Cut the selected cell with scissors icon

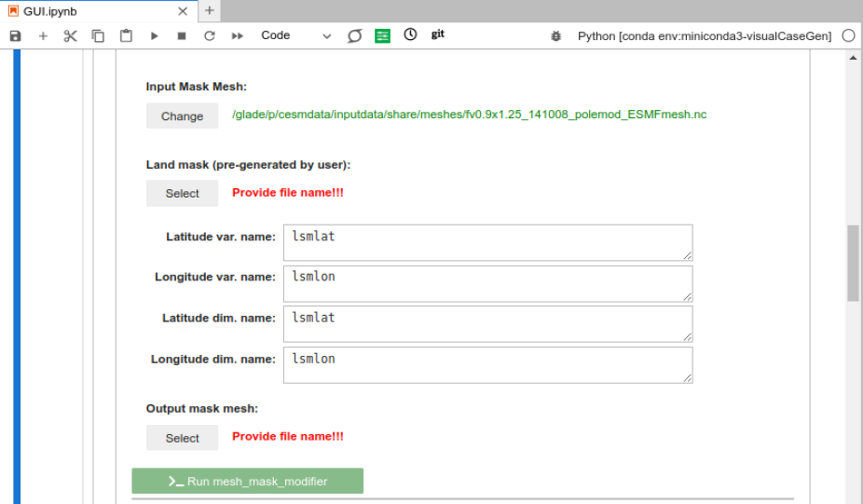click(70, 35)
